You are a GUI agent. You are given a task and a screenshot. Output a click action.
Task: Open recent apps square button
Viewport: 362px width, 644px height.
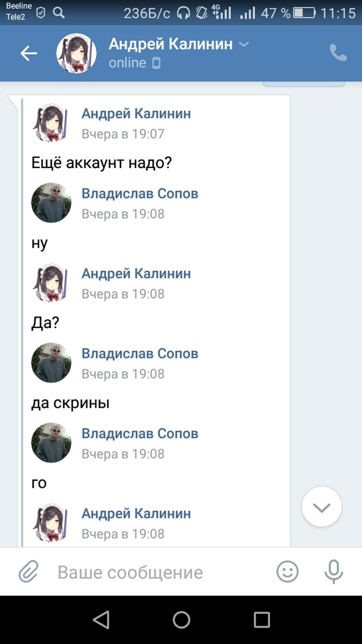click(262, 620)
